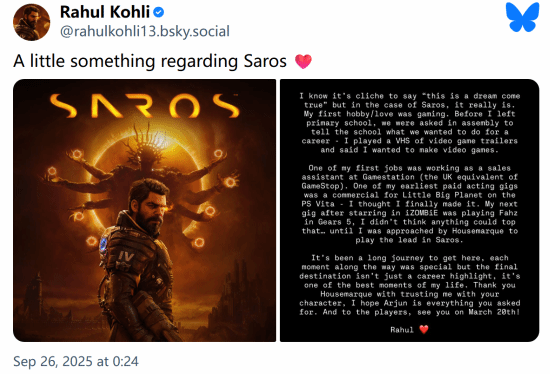
Task: Open Rahul Kohli's profile avatar
Action: coord(32,22)
